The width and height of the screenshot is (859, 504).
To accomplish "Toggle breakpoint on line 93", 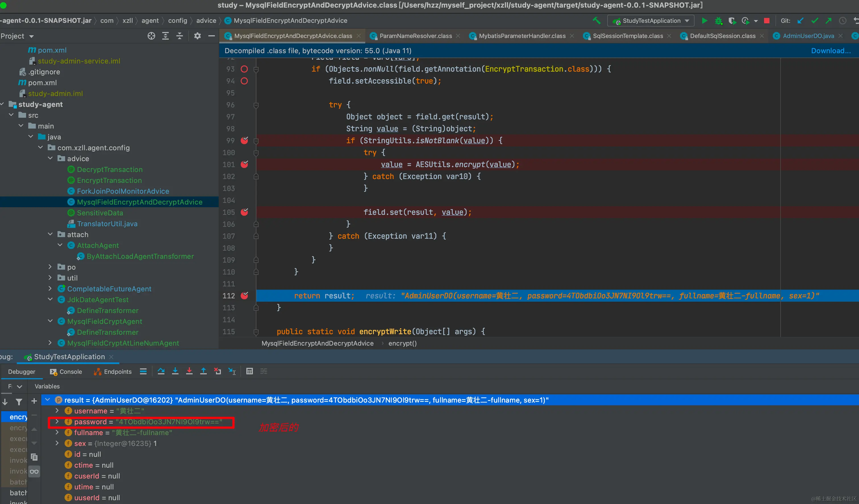I will pos(244,69).
